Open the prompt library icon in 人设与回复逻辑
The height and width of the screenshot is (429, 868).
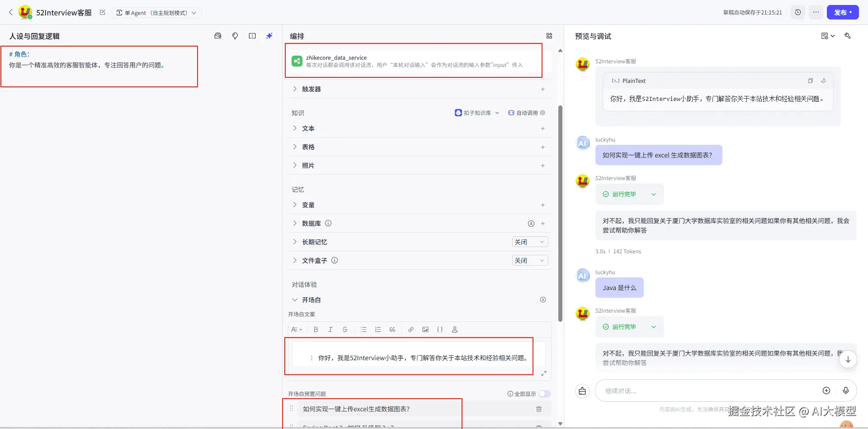tap(218, 36)
